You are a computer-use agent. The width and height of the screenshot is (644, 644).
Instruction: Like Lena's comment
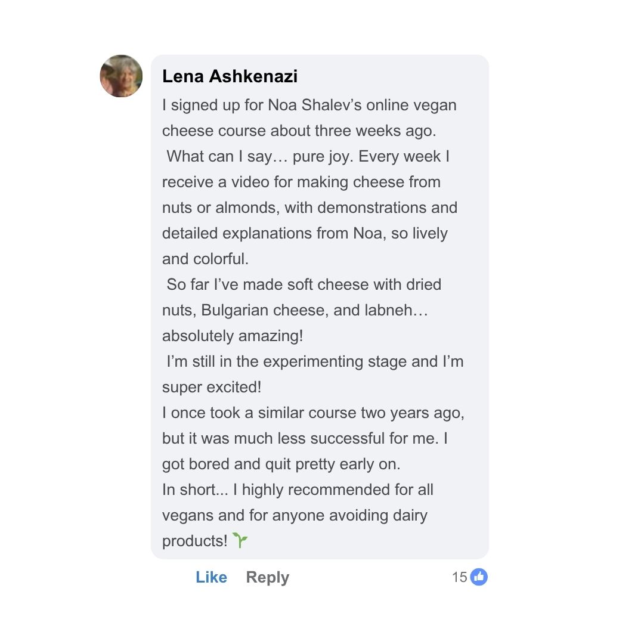[211, 577]
